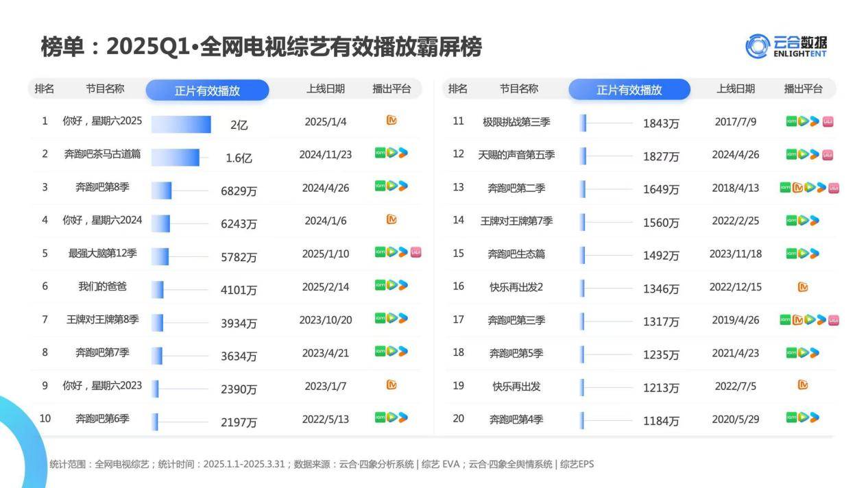Click the left table's 正片有效播放 header pill
The image size is (868, 488).
207,90
